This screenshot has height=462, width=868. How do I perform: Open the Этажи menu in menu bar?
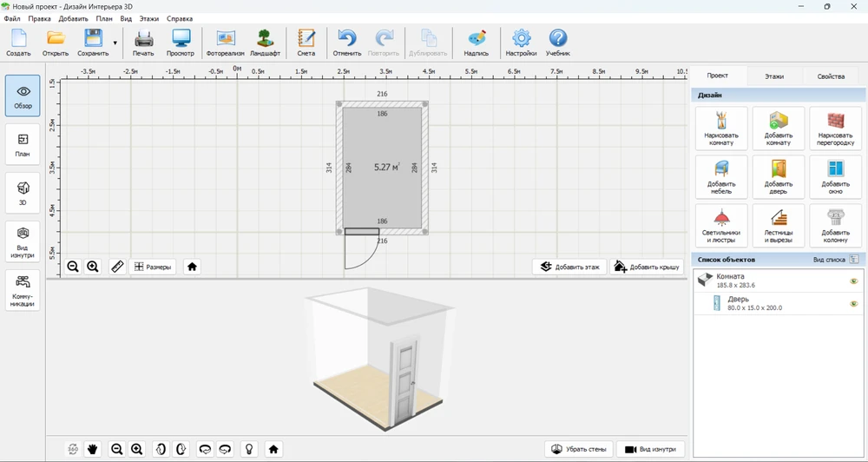[149, 18]
